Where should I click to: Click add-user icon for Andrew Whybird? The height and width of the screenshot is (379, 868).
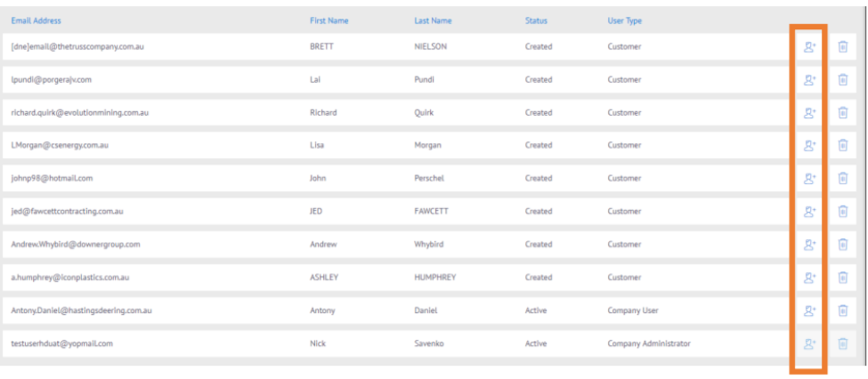click(809, 245)
